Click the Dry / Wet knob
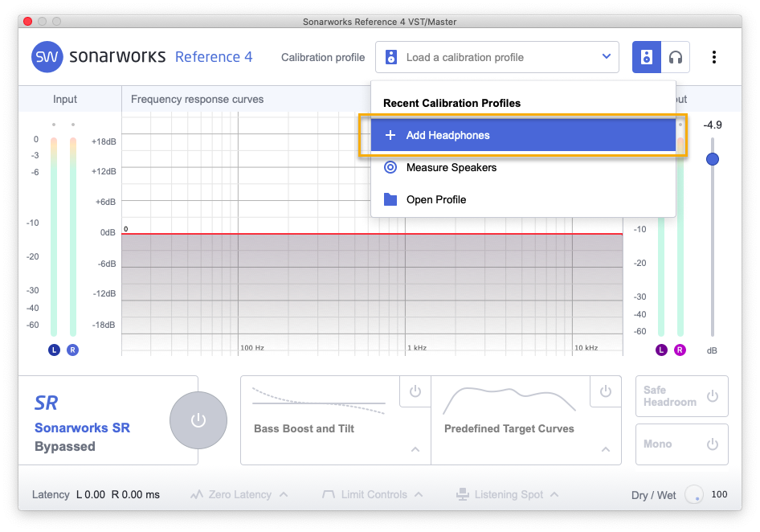This screenshot has width=760, height=532. coord(693,495)
